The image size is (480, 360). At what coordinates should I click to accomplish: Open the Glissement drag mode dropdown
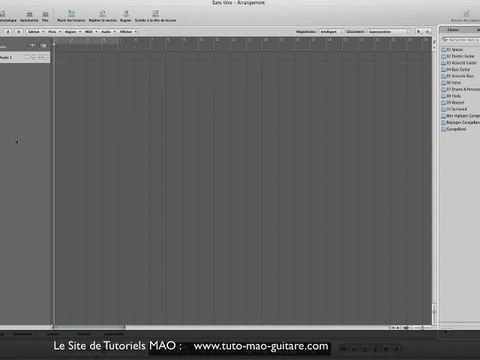coord(389,32)
